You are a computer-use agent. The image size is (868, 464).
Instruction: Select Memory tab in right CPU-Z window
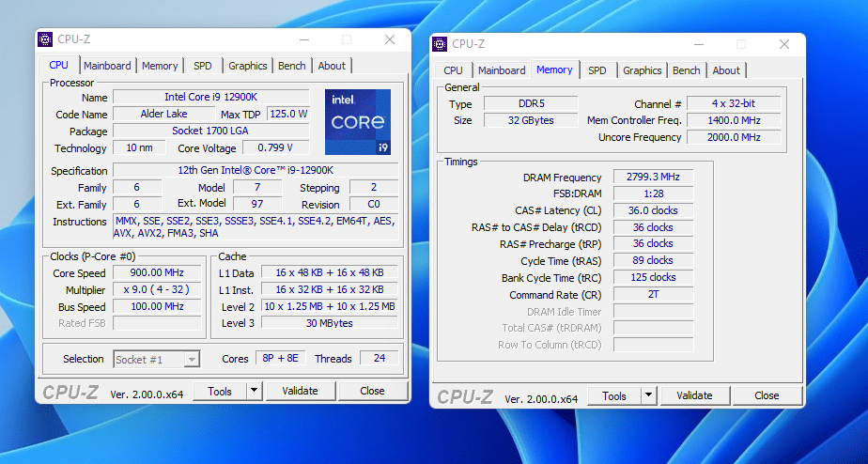554,70
